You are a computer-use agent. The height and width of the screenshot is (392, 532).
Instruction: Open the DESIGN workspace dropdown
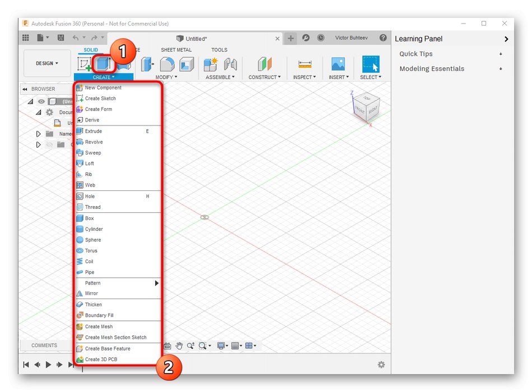47,63
